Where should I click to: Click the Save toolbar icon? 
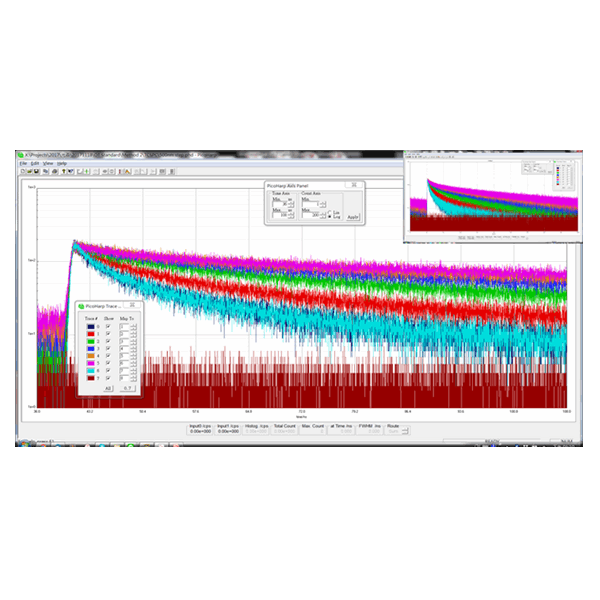(x=35, y=171)
